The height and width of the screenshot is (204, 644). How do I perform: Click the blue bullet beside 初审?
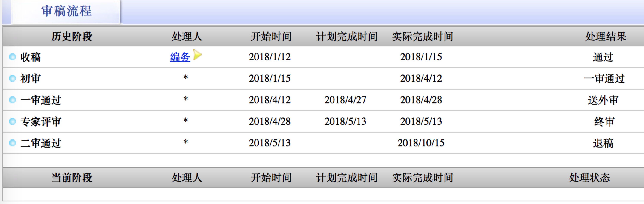point(12,79)
